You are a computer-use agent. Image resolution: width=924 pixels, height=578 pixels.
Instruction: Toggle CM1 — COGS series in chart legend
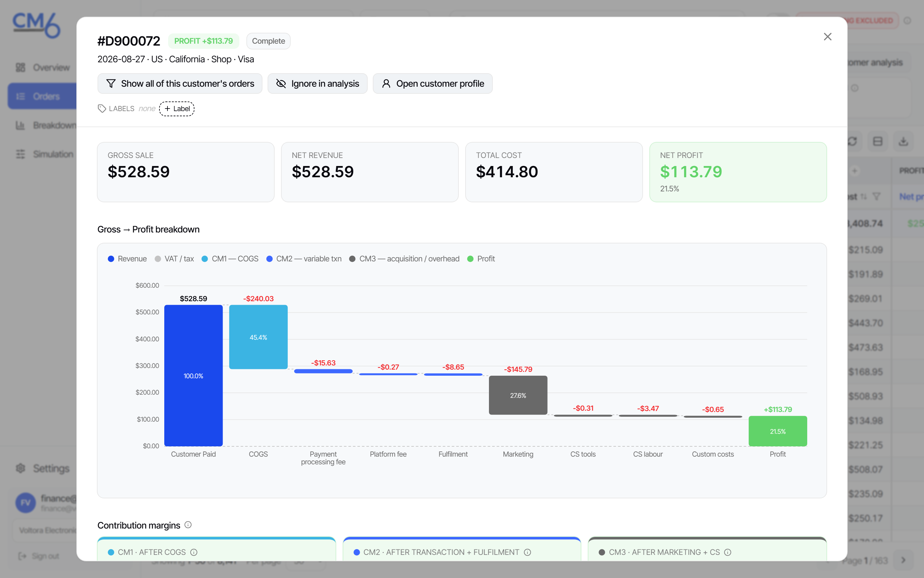(230, 259)
